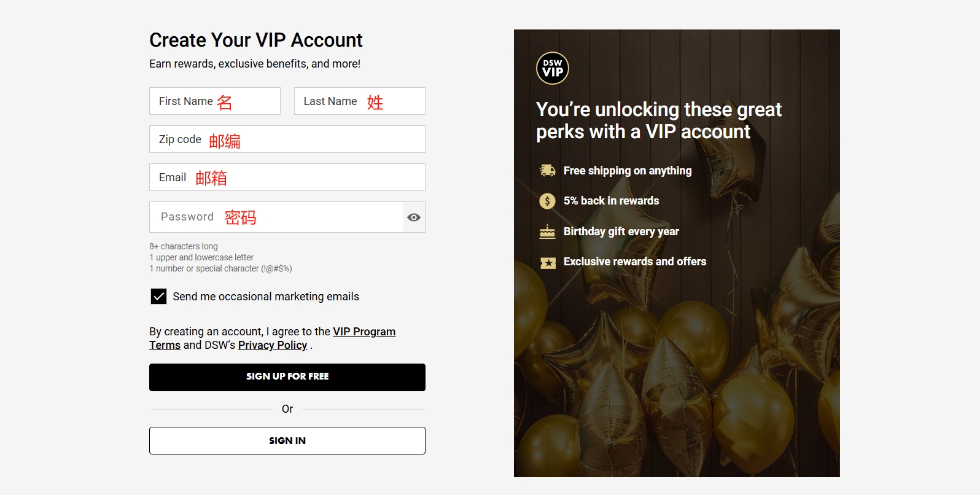Click the star ticket exclusive rewards icon
This screenshot has width=980, height=495.
pos(547,263)
